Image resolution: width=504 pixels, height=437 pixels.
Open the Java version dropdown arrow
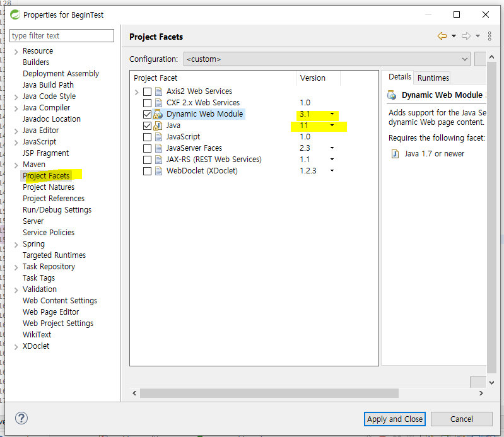[x=332, y=125]
